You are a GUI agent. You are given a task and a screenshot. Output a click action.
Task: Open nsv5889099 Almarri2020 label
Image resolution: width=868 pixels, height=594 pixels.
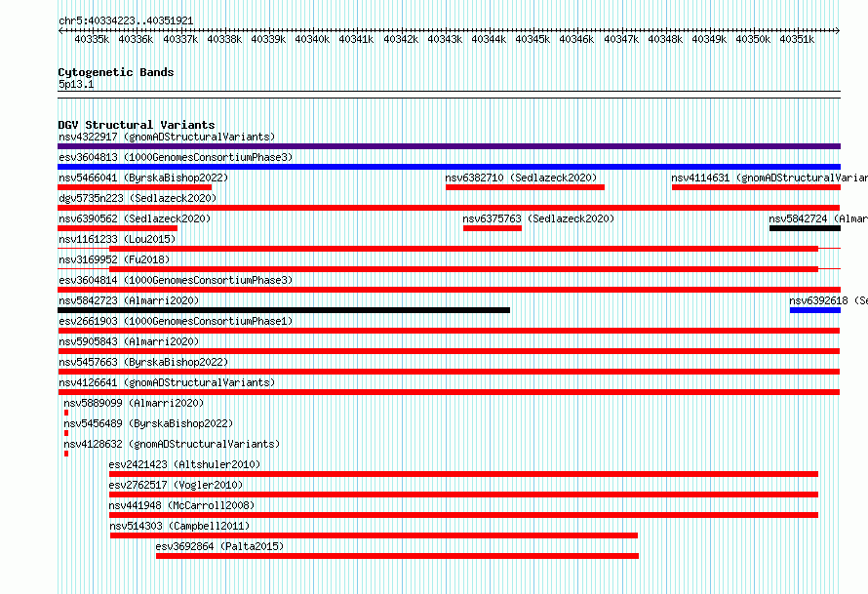(134, 403)
